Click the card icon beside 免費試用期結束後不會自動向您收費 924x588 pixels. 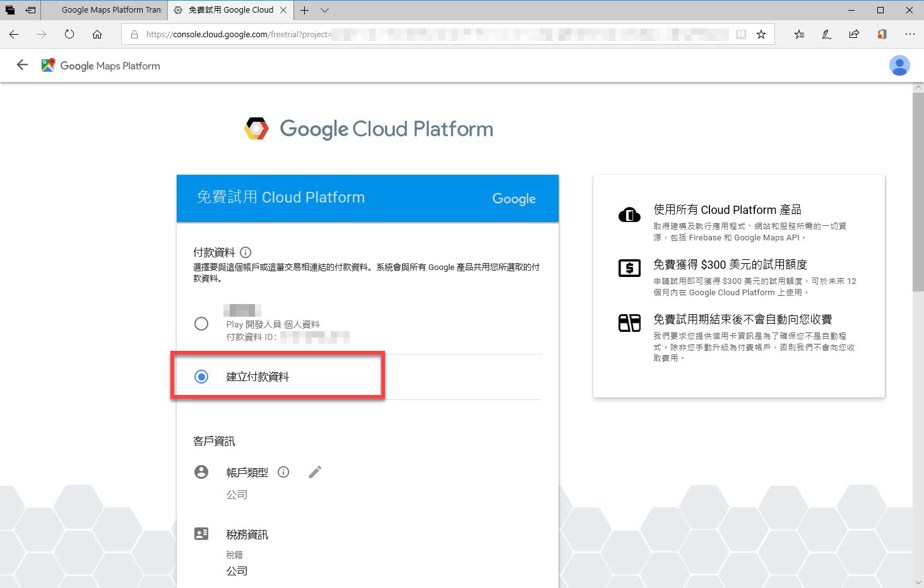click(x=629, y=323)
